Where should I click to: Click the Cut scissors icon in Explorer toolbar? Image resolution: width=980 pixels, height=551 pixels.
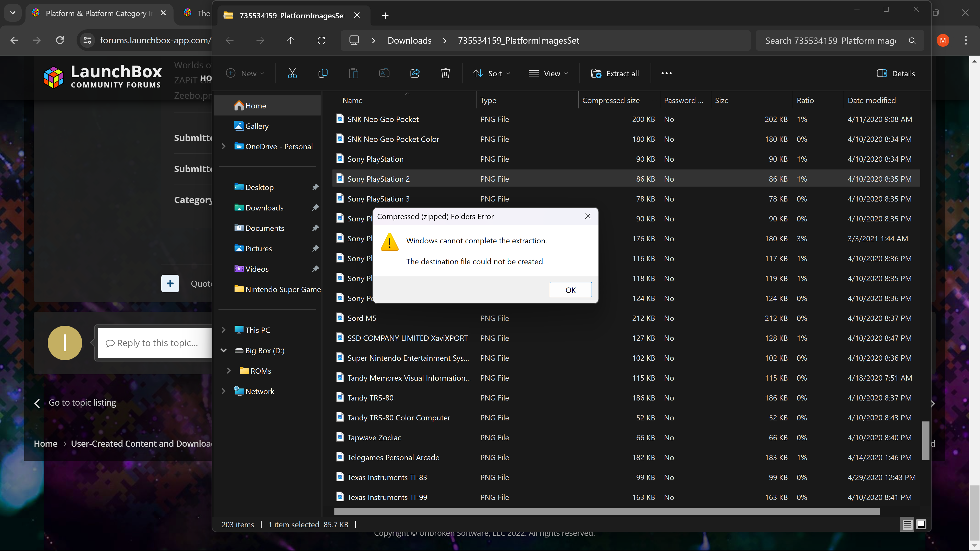click(292, 73)
